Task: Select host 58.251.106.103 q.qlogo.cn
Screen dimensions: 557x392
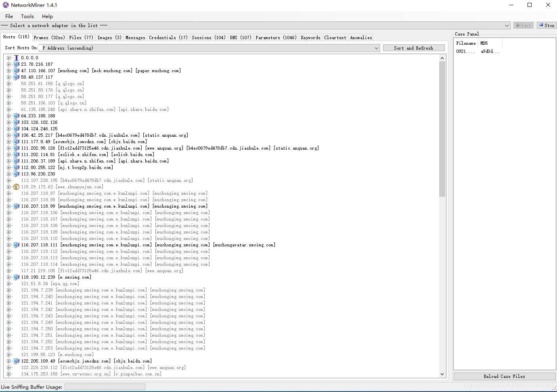Action: pos(54,103)
